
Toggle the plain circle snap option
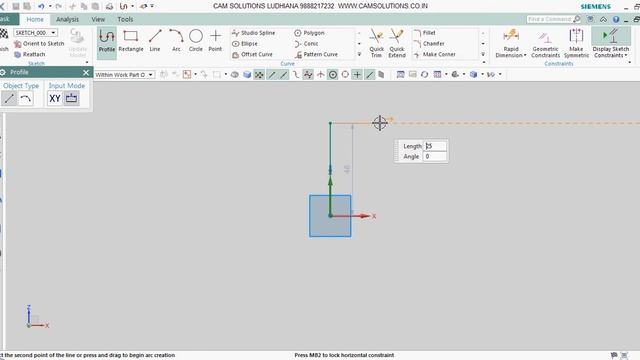[x=345, y=75]
